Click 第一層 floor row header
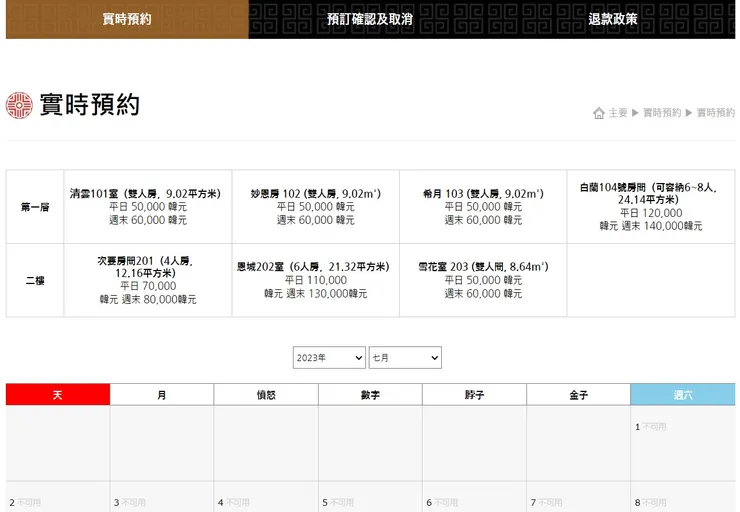 [x=35, y=207]
